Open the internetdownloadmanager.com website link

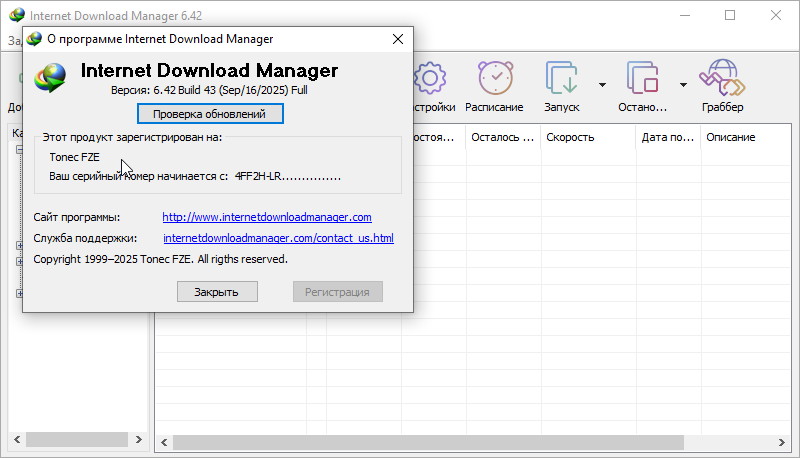click(267, 217)
